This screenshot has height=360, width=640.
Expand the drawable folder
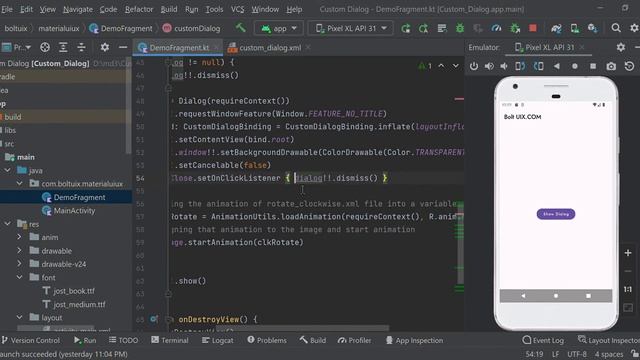19,251
